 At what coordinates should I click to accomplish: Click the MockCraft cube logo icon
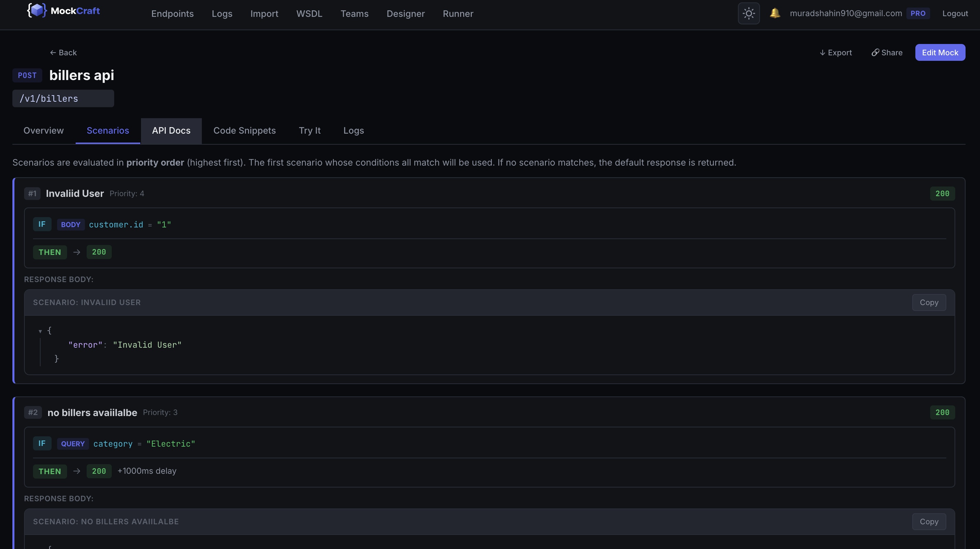click(x=37, y=10)
